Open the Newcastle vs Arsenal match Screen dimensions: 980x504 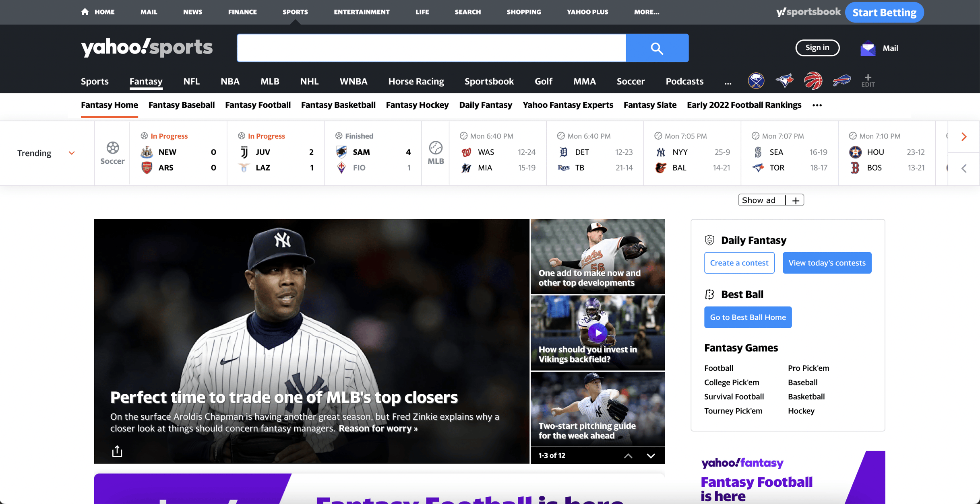point(178,153)
